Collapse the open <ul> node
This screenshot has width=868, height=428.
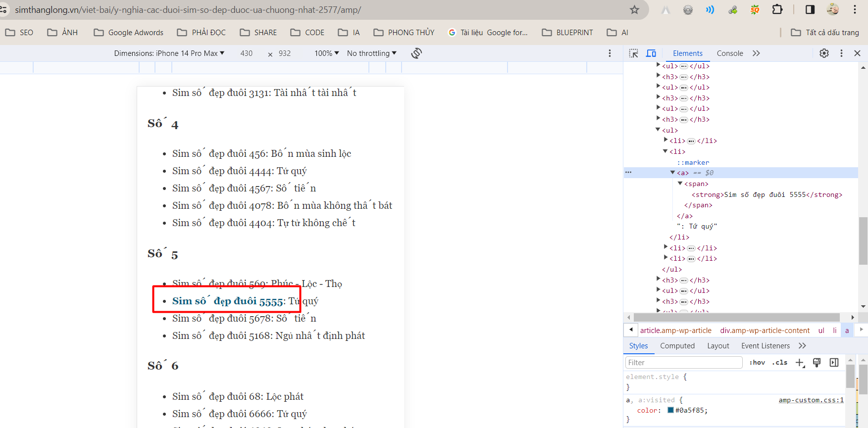pyautogui.click(x=658, y=130)
